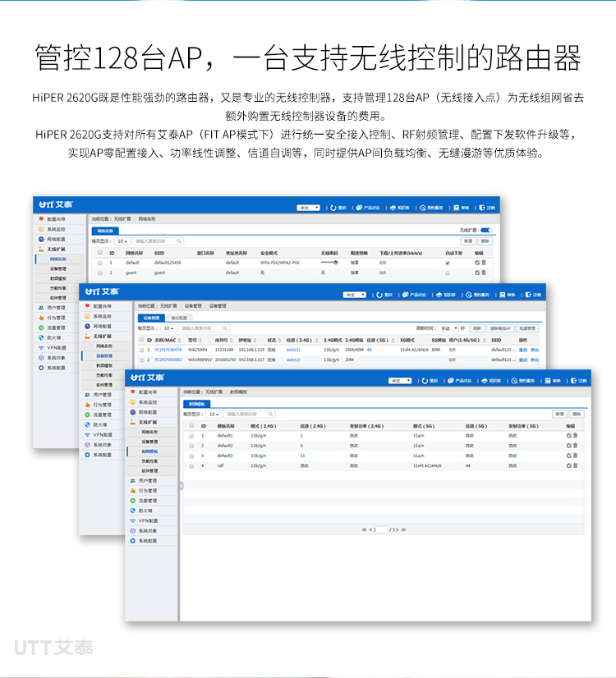Viewport: 616px width, 678px height.
Task: Check the default1 row checkbox
Action: (x=191, y=436)
